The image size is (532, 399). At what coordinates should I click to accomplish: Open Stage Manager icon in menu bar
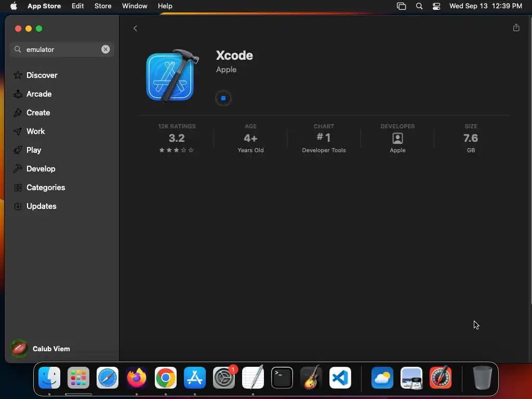coord(402,6)
